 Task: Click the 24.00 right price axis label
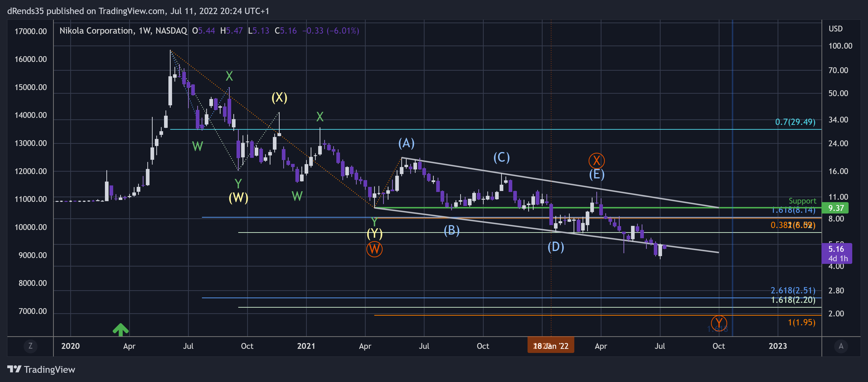pos(838,143)
